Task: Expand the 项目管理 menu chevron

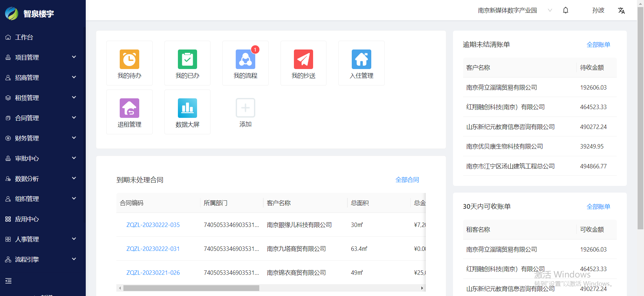Action: 74,57
